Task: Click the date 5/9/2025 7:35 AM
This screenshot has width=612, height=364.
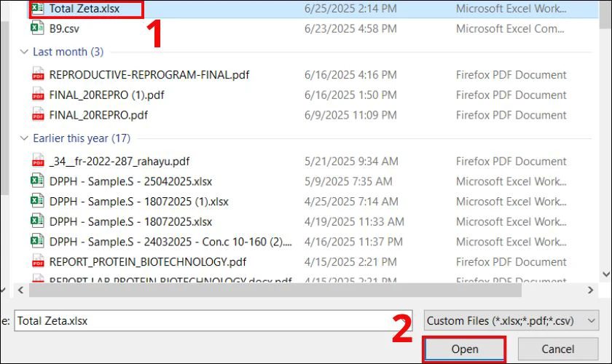Action: click(348, 181)
